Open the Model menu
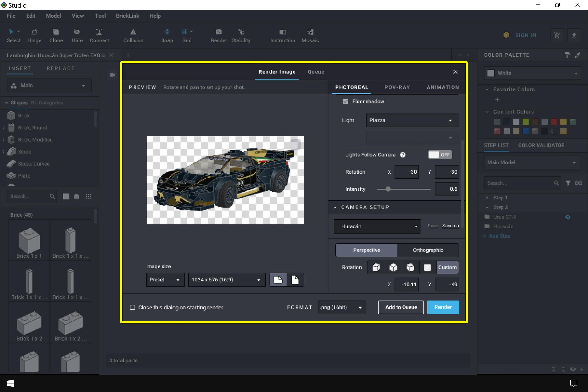The image size is (588, 392). [x=53, y=16]
